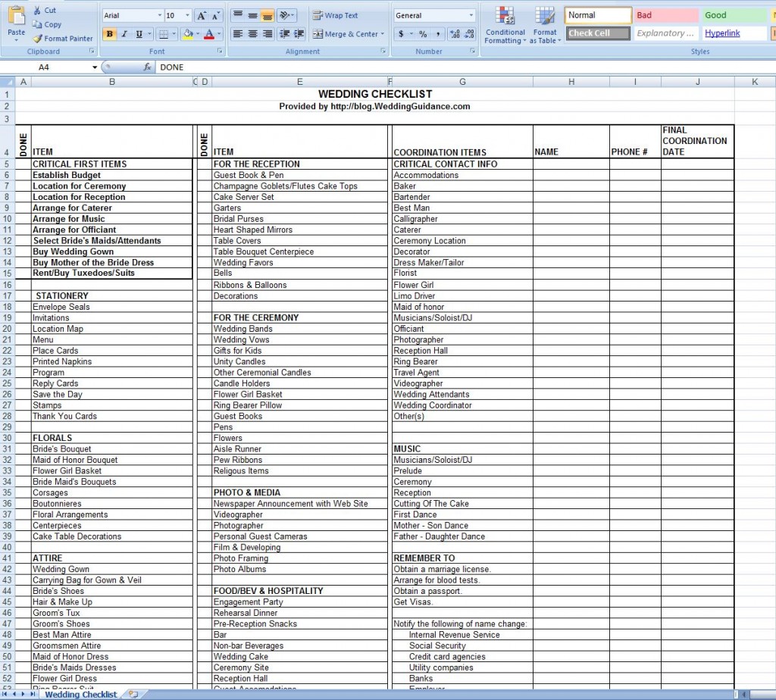Toggle Wrap Text on the selected cell

coord(336,15)
